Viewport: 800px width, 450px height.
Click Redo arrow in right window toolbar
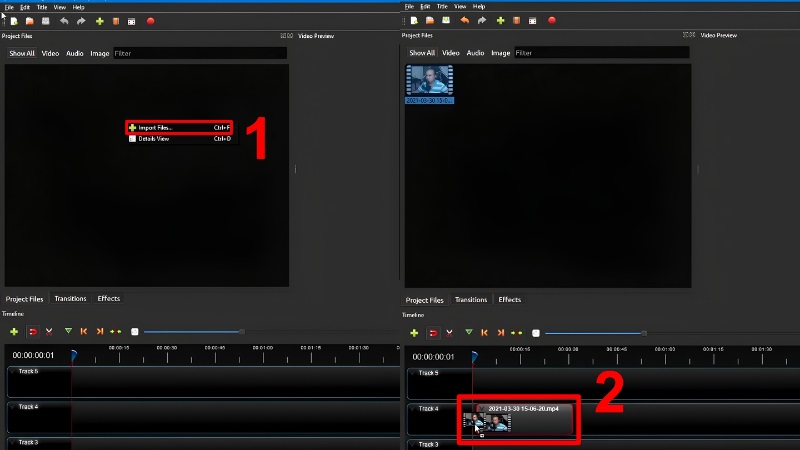tap(482, 20)
